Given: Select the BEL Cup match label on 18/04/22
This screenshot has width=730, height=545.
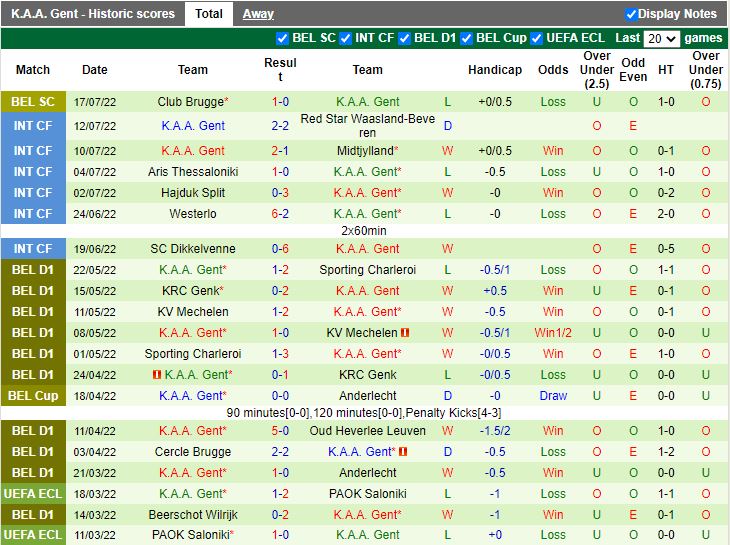Looking at the screenshot, I should click(x=33, y=396).
